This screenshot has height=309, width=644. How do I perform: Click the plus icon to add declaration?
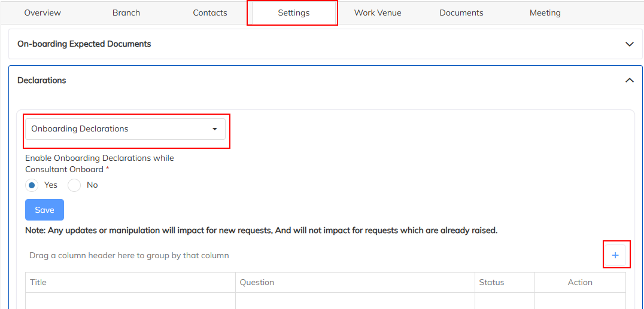coord(615,255)
